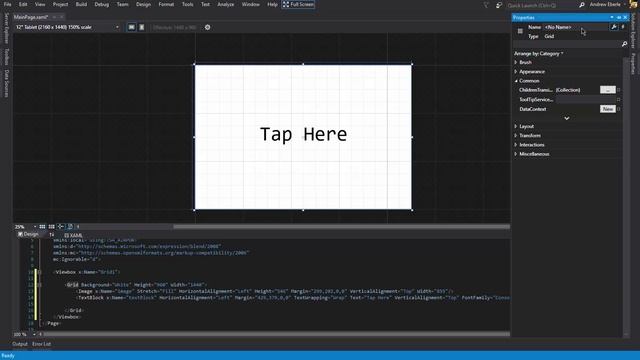Open the Properties window options dropdown arrow
This screenshot has height=360, width=640.
point(612,18)
